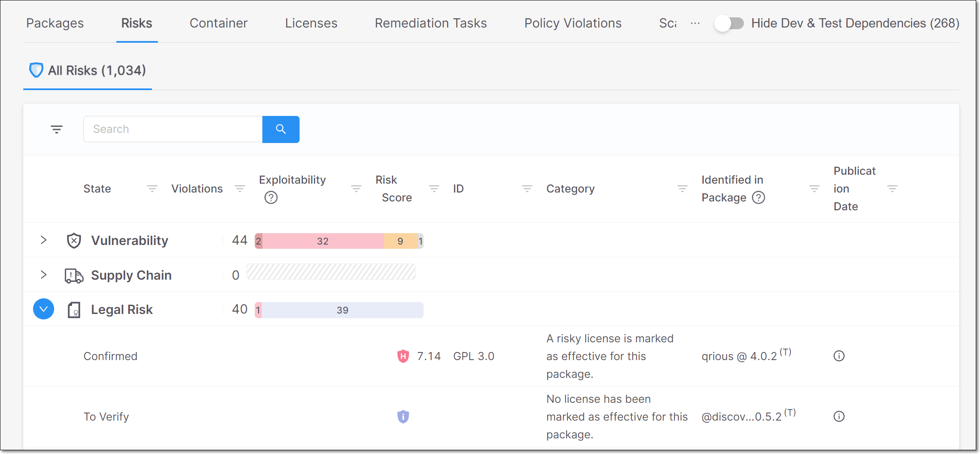Open info icon for @discov row

coord(839,417)
